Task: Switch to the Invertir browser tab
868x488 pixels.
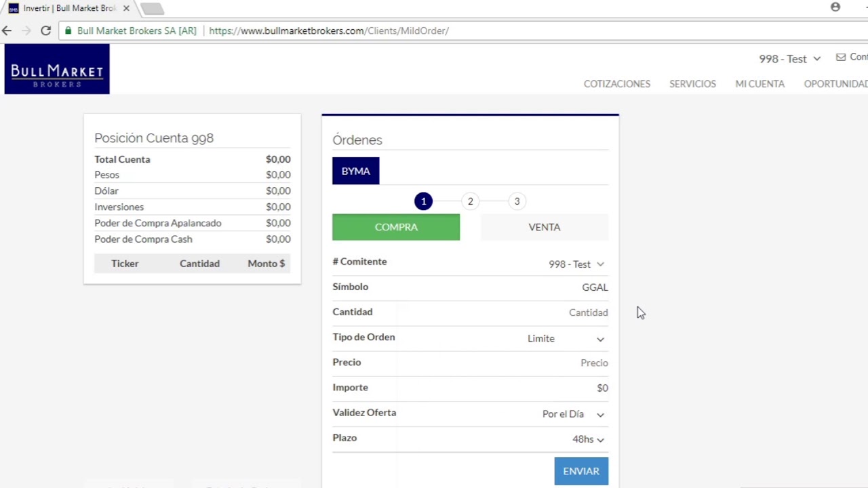Action: tap(68, 8)
